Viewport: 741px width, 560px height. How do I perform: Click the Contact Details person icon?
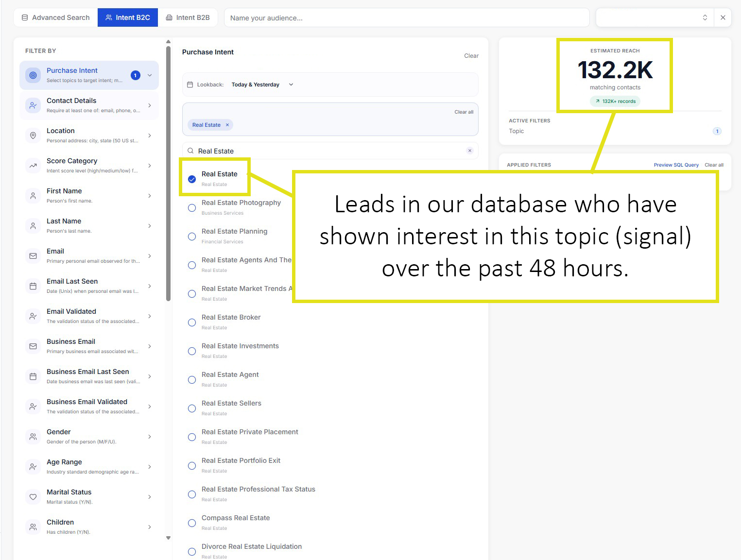click(33, 105)
